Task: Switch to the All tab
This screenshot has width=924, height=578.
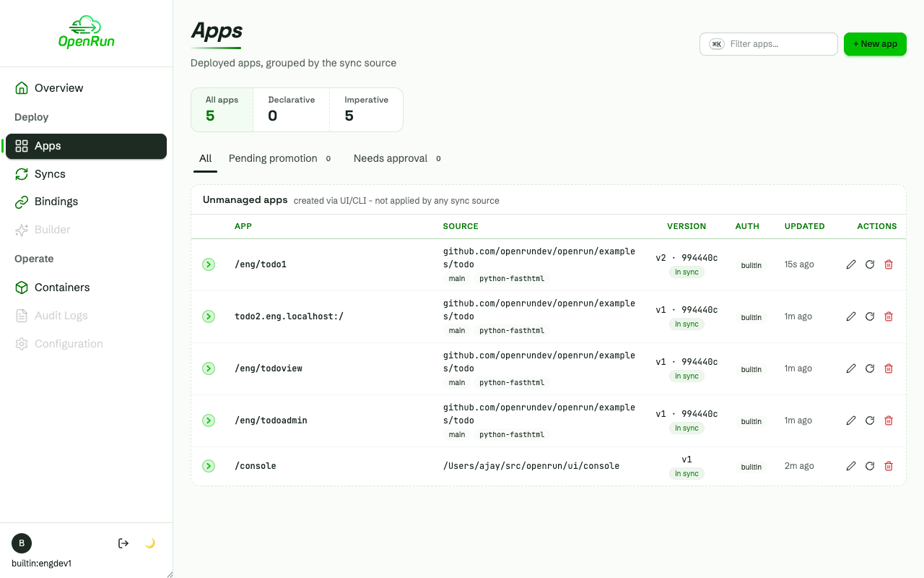Action: click(x=206, y=159)
